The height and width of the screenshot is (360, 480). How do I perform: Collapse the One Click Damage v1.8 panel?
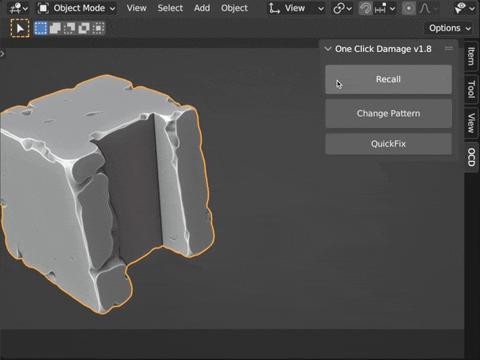328,49
